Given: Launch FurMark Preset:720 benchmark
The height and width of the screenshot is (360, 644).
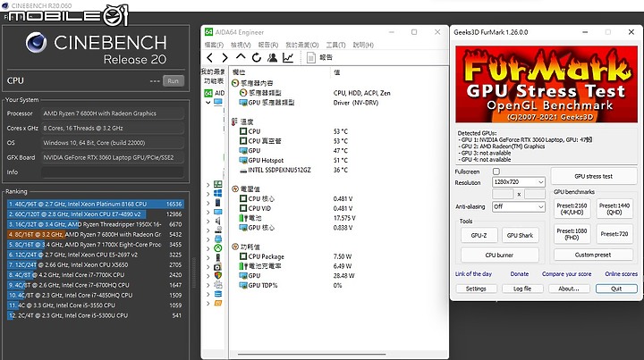Looking at the screenshot, I should tap(614, 234).
